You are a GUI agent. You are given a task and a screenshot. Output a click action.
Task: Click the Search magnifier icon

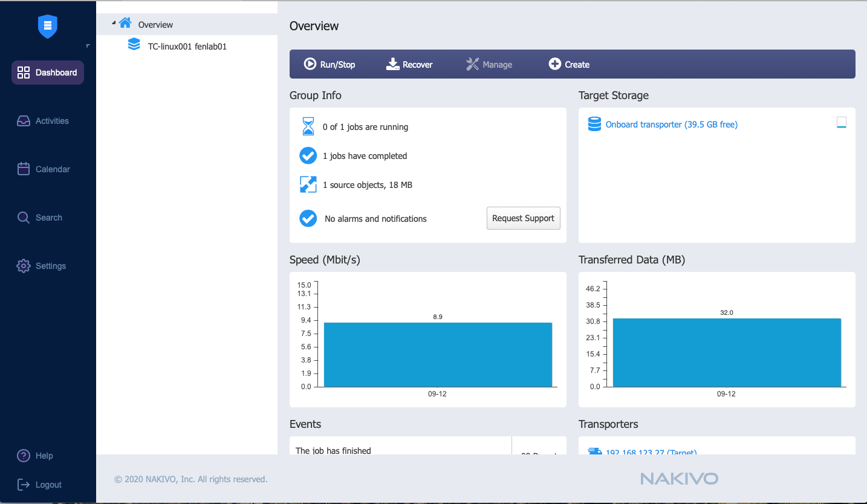(24, 218)
